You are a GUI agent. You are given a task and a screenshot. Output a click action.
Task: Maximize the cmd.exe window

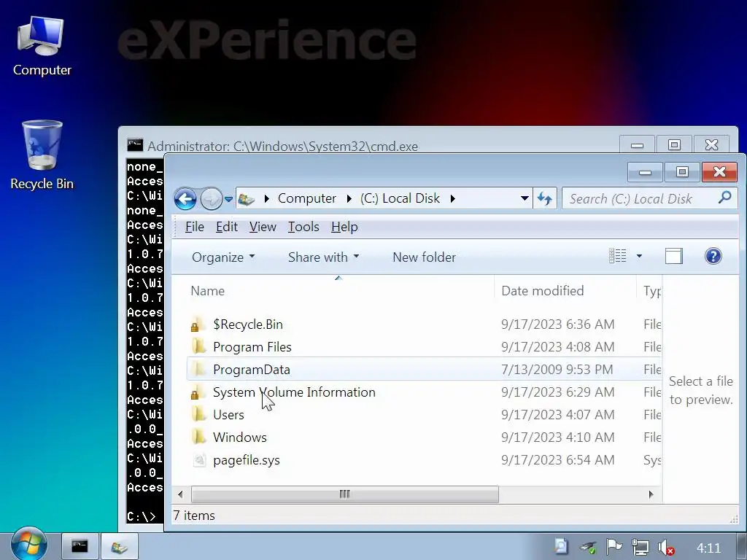(x=674, y=144)
